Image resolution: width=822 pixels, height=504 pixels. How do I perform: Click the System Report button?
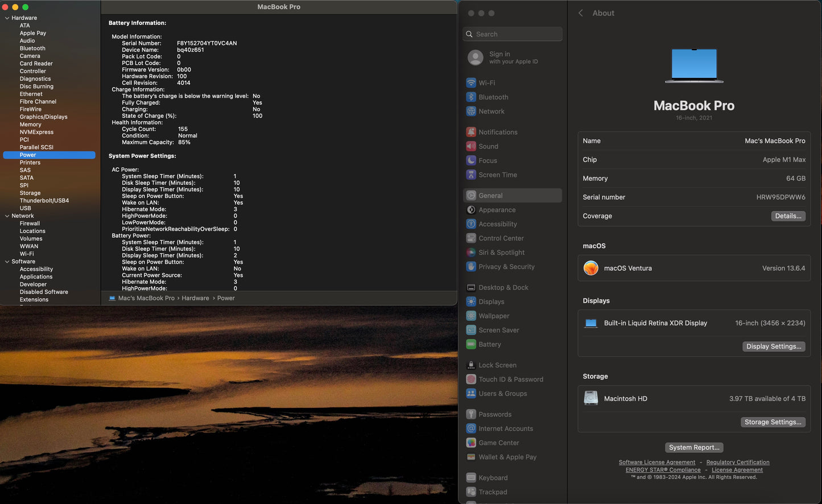pyautogui.click(x=694, y=448)
